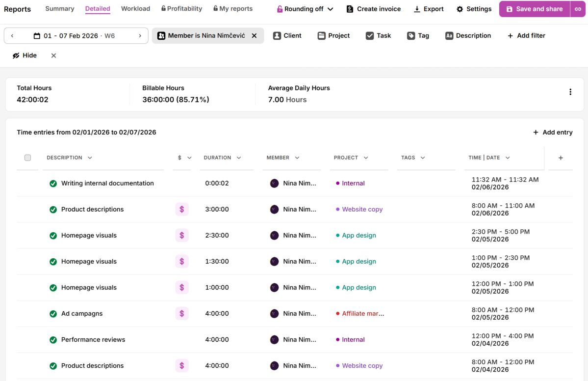
Task: Click time 2:30 PM - 5:00 PM
Action: (501, 232)
